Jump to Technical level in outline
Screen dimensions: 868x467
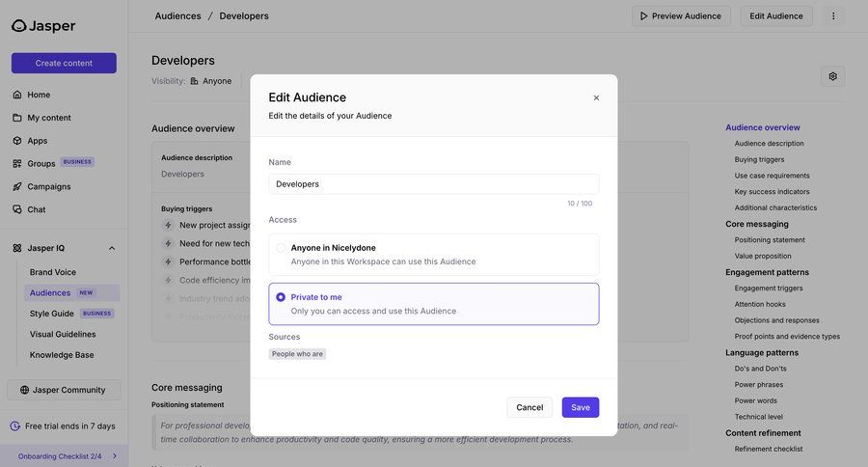coord(758,417)
